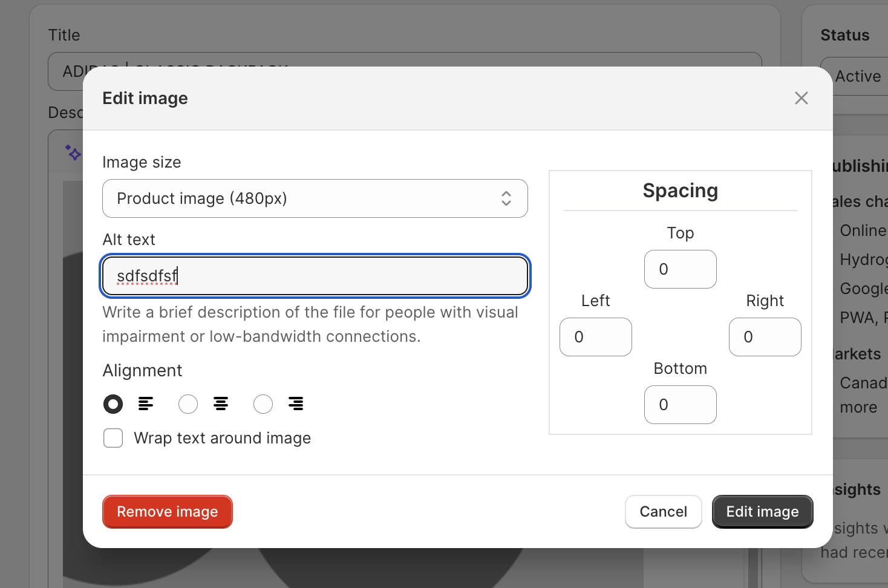
Task: Click the Alt text input field
Action: tap(315, 276)
